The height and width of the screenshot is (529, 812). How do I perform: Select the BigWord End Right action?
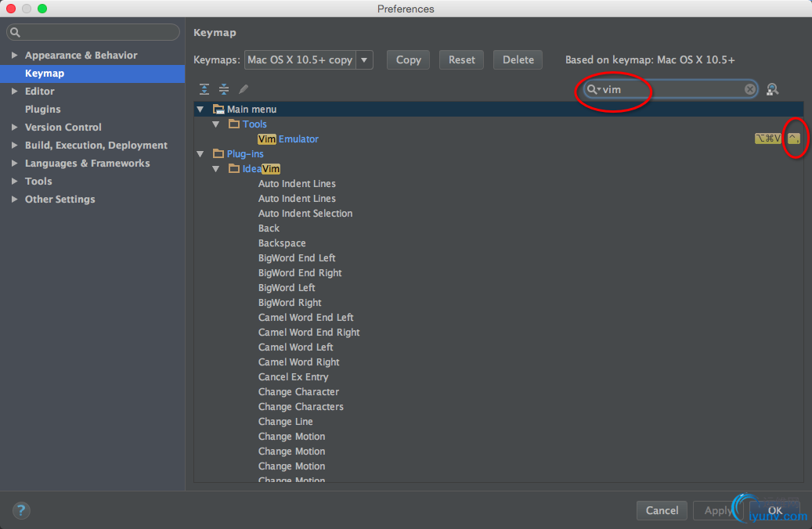(300, 273)
